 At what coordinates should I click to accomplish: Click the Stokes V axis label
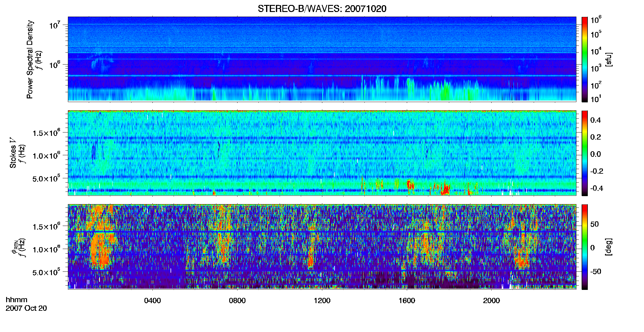point(13,153)
